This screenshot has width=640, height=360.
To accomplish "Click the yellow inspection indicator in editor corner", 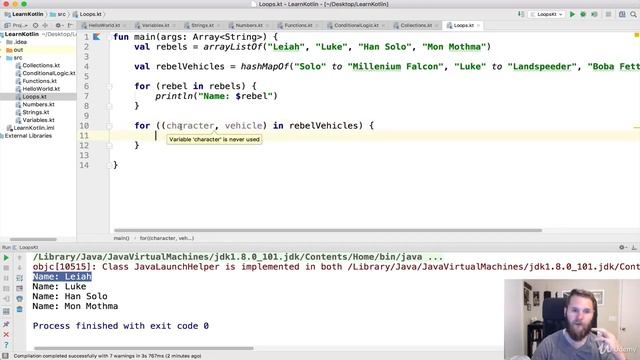I will pos(636,36).
